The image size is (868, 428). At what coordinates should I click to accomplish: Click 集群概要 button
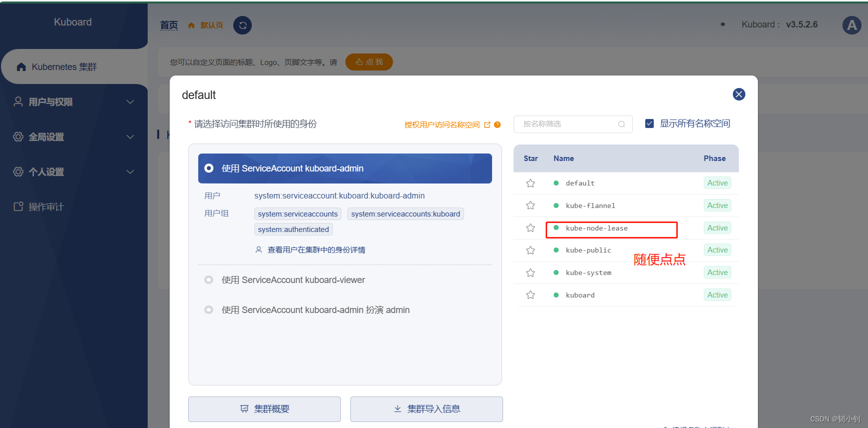pyautogui.click(x=264, y=409)
